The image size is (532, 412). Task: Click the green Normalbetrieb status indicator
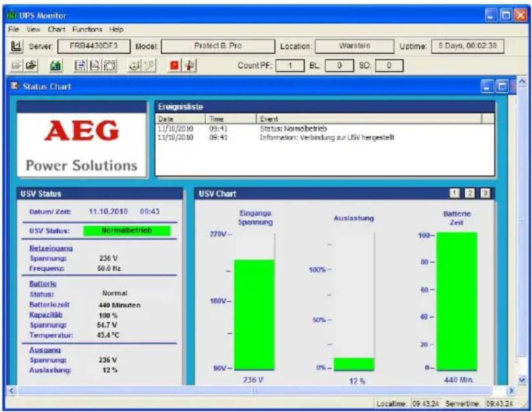pyautogui.click(x=127, y=231)
